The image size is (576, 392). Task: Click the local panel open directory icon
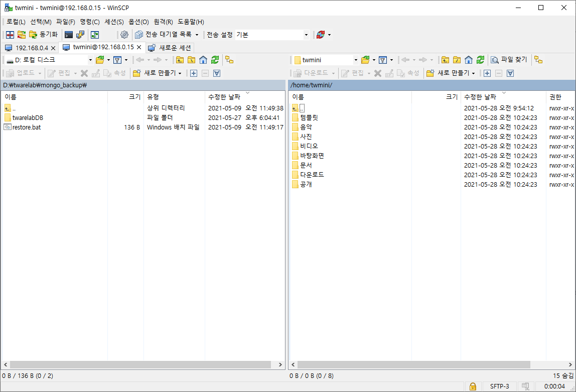point(100,60)
